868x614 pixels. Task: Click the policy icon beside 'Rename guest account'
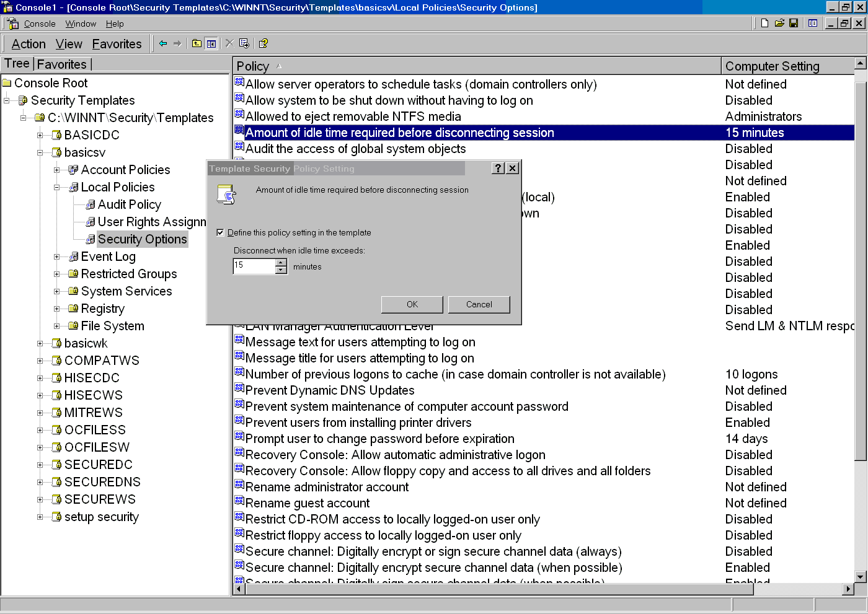tap(239, 501)
